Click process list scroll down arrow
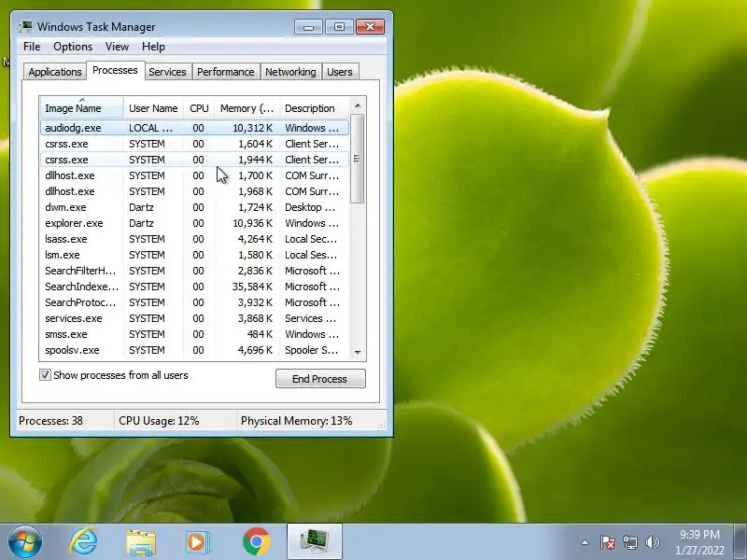Image resolution: width=747 pixels, height=560 pixels. 358,353
